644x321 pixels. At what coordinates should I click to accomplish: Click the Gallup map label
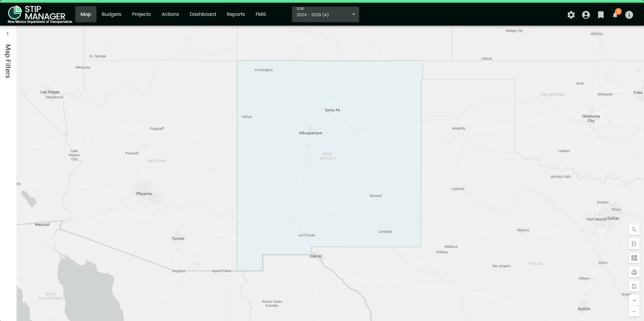247,117
